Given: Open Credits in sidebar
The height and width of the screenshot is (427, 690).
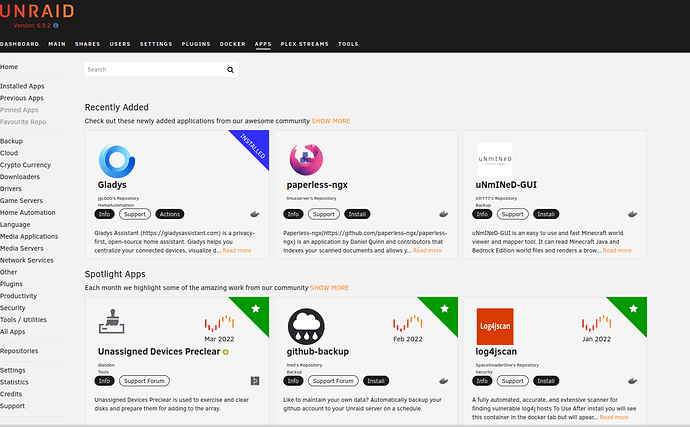Looking at the screenshot, I should pos(11,394).
